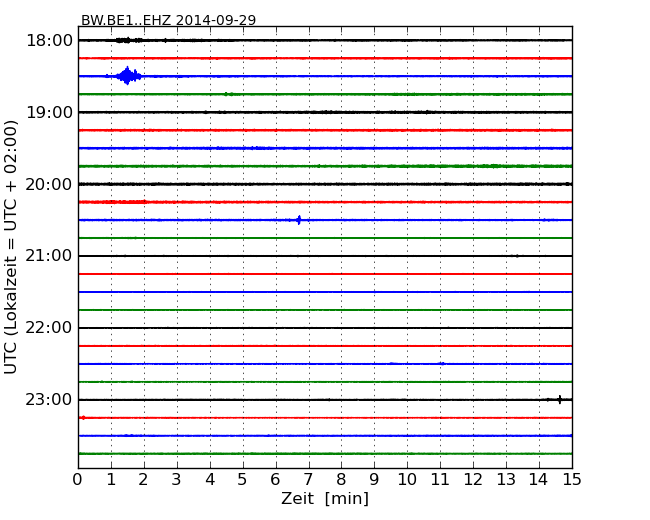Click the small blue spike on the 20:30 trace
The width and height of the screenshot is (650, 520).
(299, 220)
